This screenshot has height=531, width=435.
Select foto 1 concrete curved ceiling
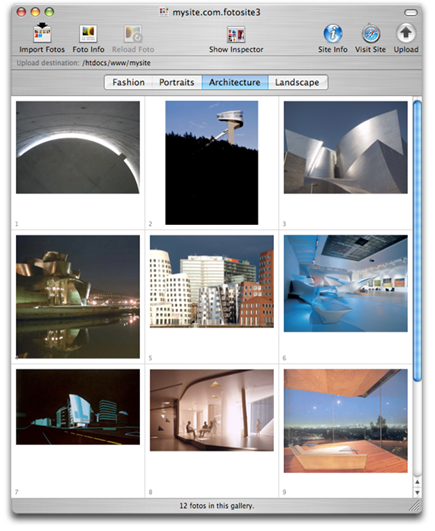[78, 147]
